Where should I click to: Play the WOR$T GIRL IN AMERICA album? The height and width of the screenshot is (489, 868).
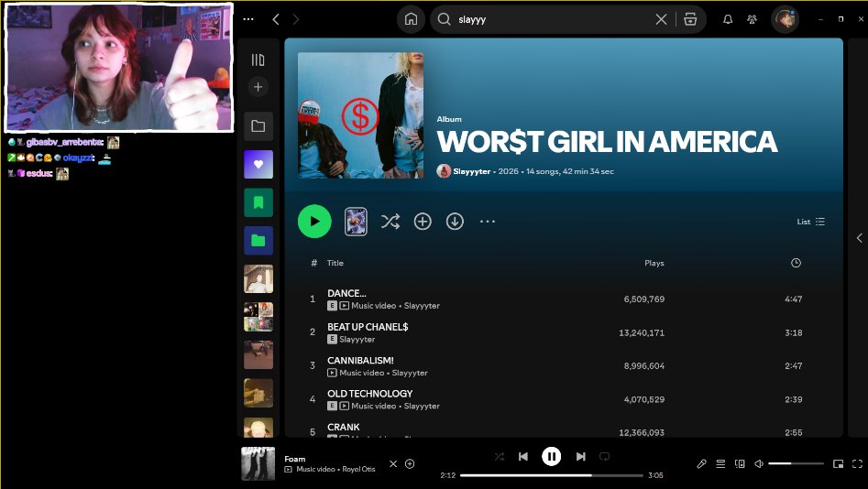tap(314, 222)
